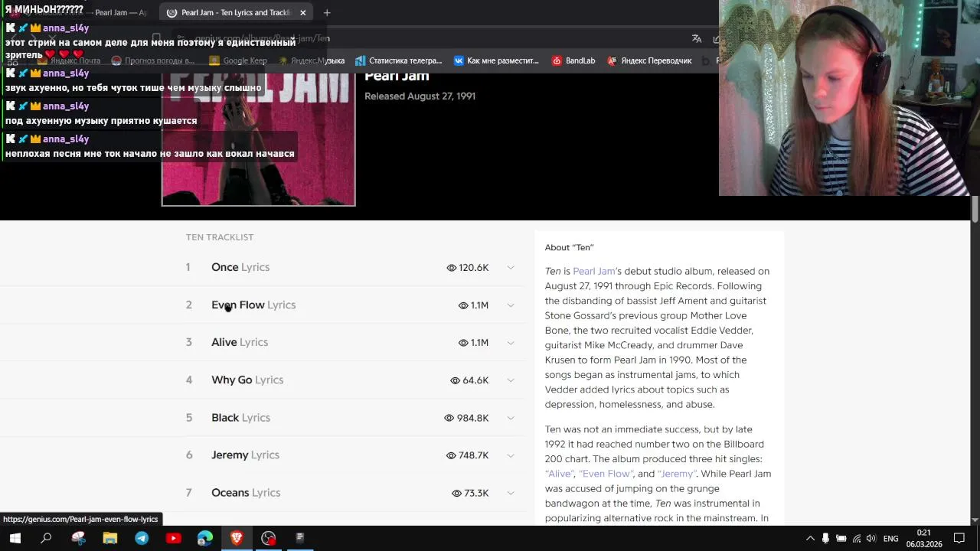
Task: Open Even Flow Lyrics track
Action: [253, 305]
